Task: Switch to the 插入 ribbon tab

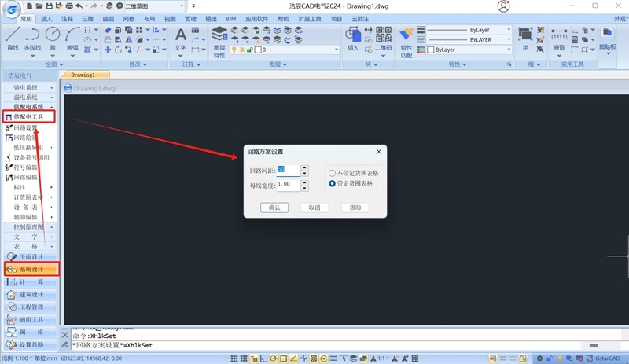Action: pyautogui.click(x=46, y=19)
